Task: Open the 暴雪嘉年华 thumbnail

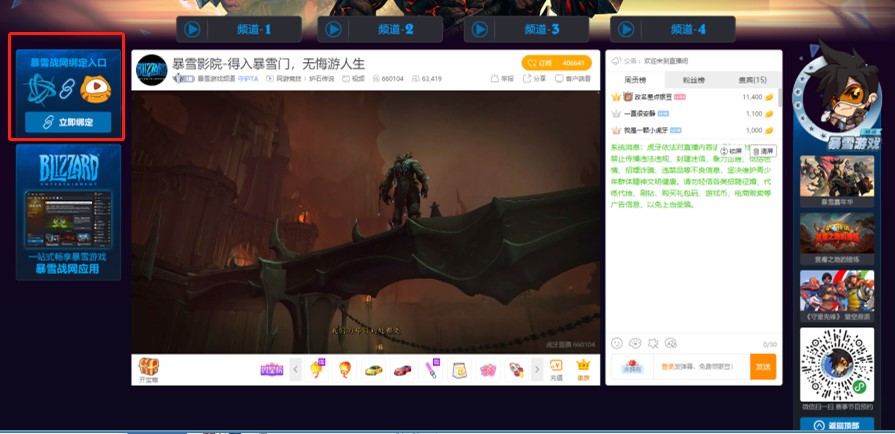Action: tap(837, 182)
